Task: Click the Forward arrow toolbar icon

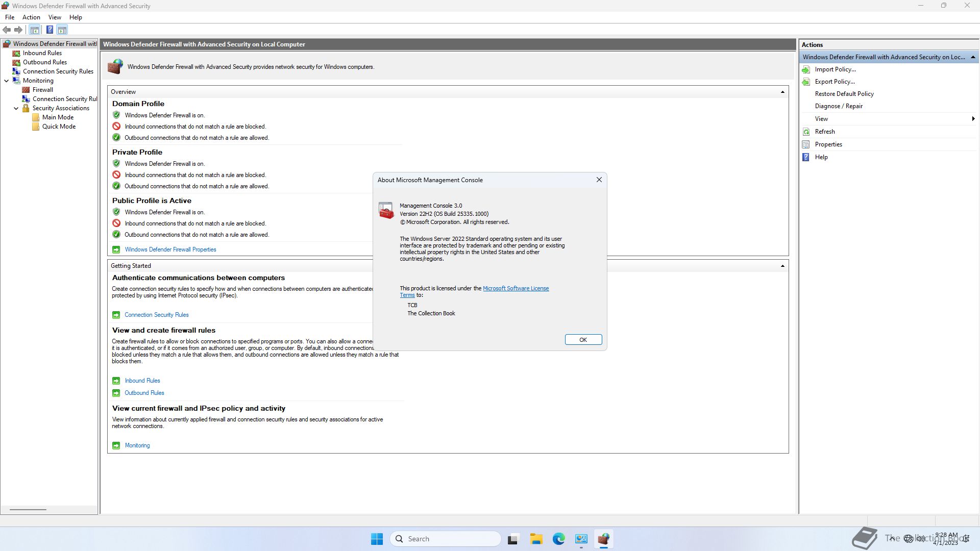Action: tap(18, 30)
